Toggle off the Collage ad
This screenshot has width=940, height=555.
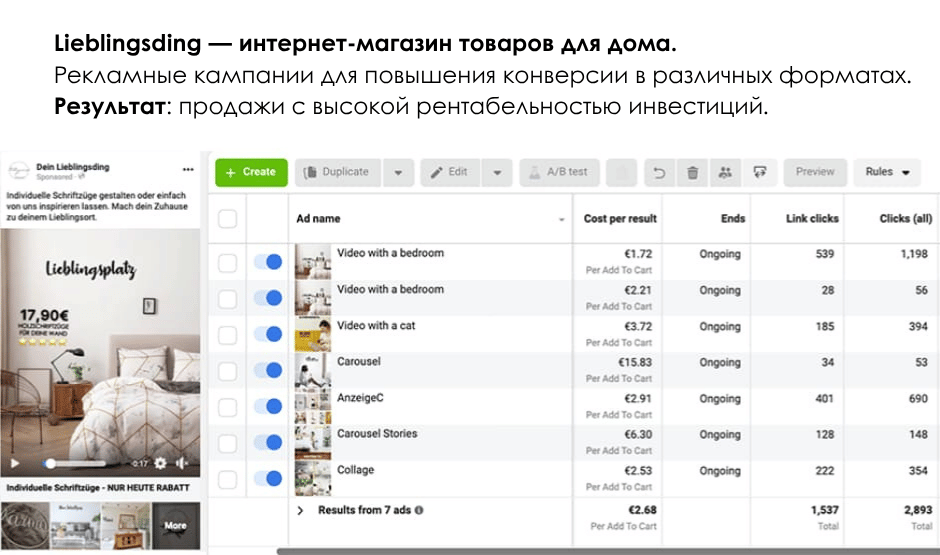(x=267, y=478)
